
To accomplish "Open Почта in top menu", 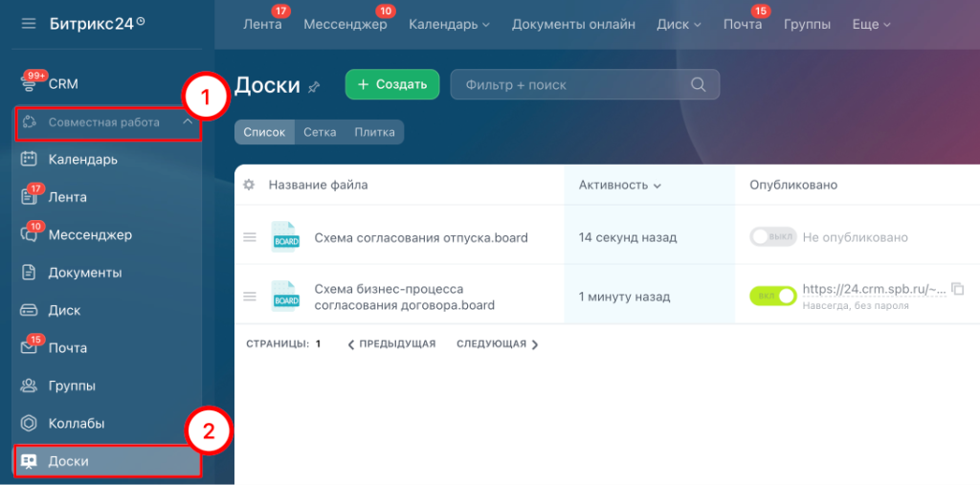I will pyautogui.click(x=743, y=24).
